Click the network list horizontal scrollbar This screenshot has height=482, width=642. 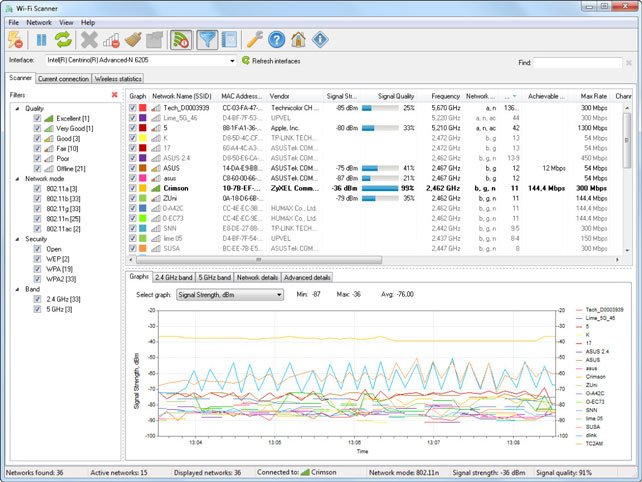258,260
